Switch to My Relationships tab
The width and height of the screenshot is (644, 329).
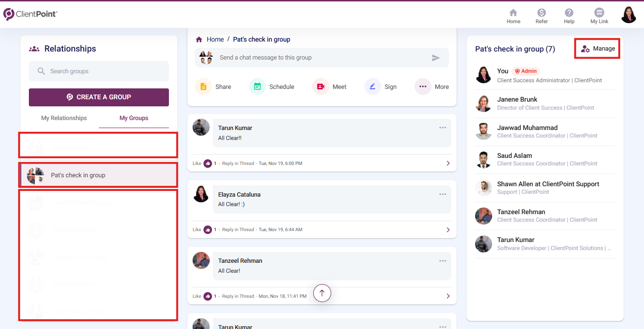(x=64, y=118)
